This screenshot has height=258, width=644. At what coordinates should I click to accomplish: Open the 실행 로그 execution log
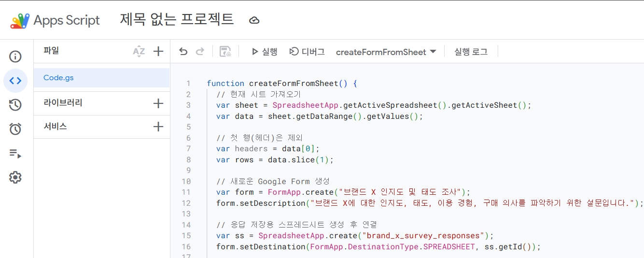[471, 52]
